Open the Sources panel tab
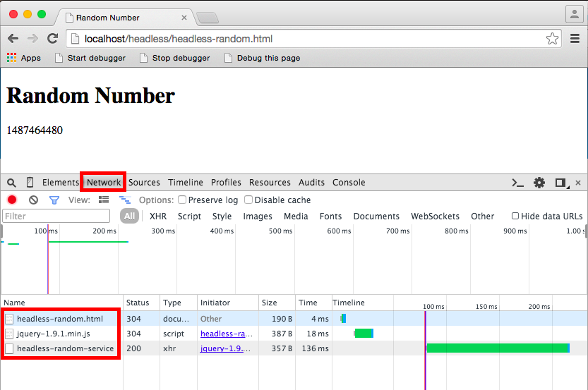588x390 pixels. point(144,183)
